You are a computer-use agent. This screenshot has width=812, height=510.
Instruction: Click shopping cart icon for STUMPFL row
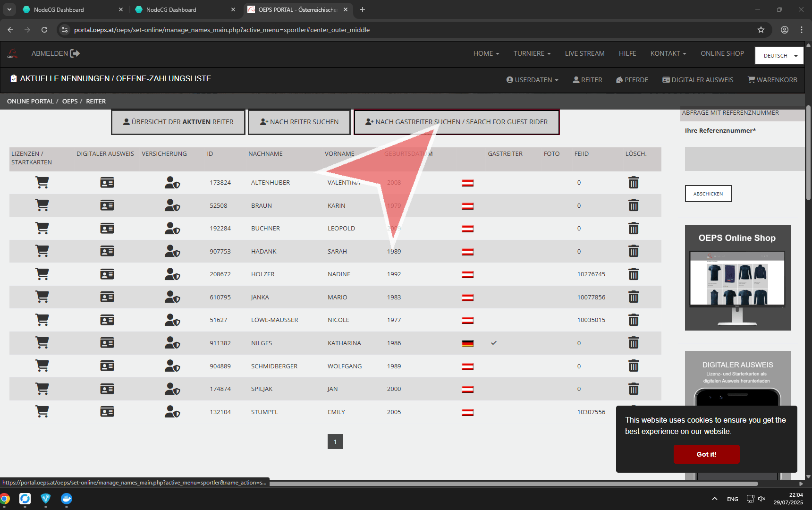(42, 412)
